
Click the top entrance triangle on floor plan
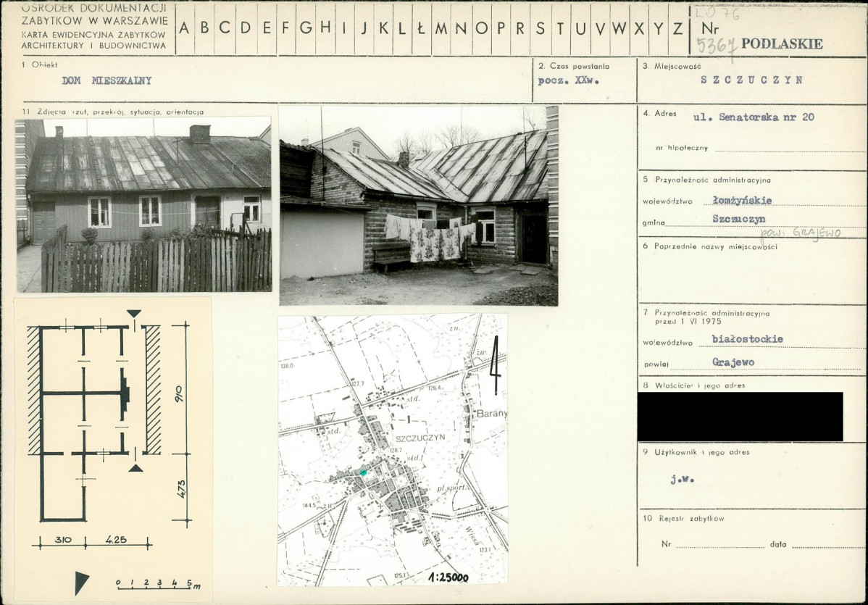134,314
